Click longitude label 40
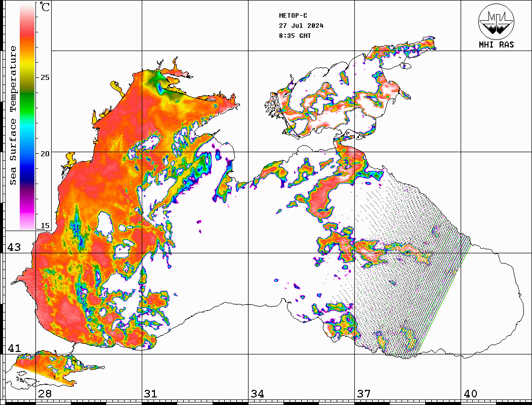The height and width of the screenshot is (405, 532). tap(470, 394)
